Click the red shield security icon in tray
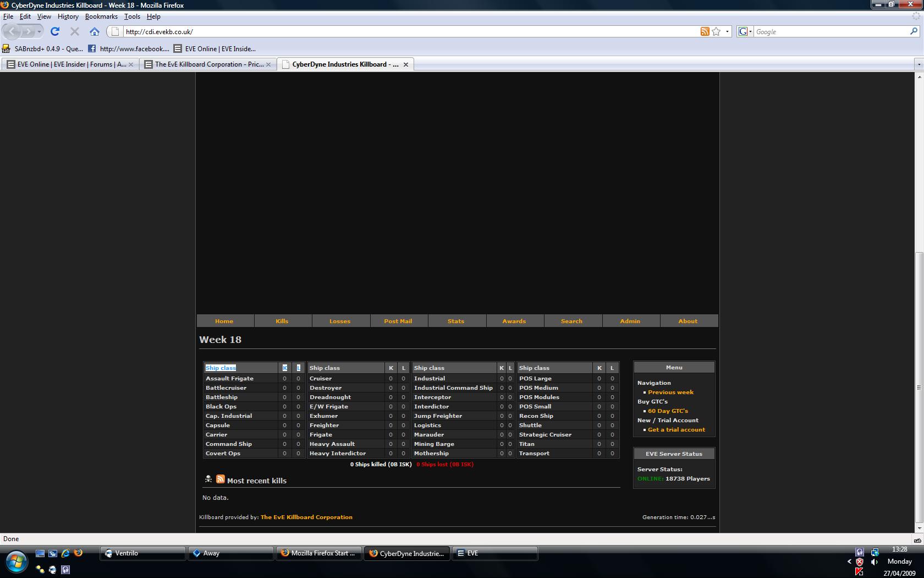Viewport: 924px width, 578px height. (860, 562)
